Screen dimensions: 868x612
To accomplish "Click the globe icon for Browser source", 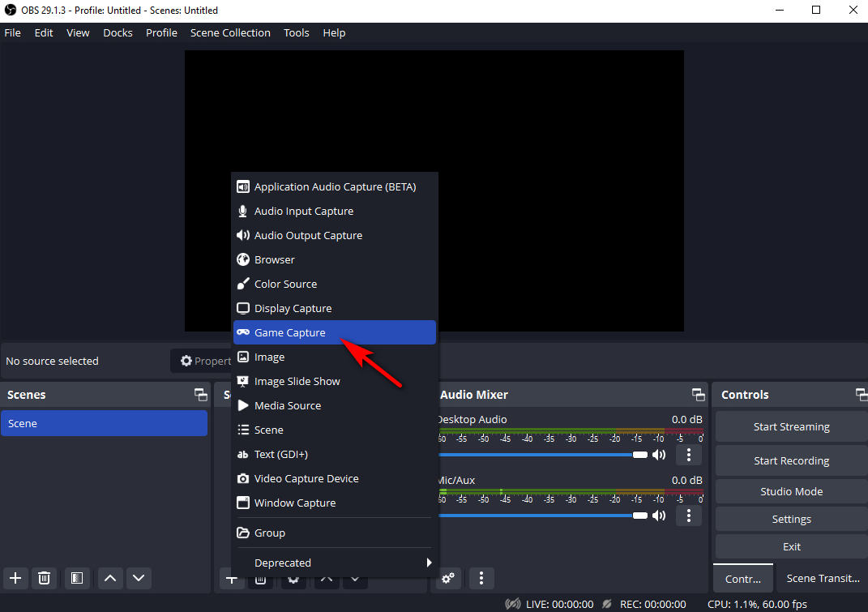I will pos(243,259).
